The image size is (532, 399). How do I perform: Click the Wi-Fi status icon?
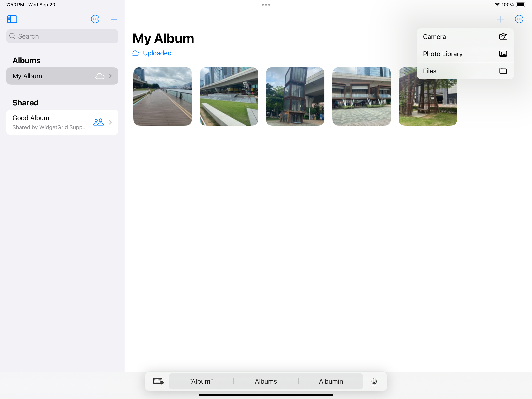click(497, 4)
